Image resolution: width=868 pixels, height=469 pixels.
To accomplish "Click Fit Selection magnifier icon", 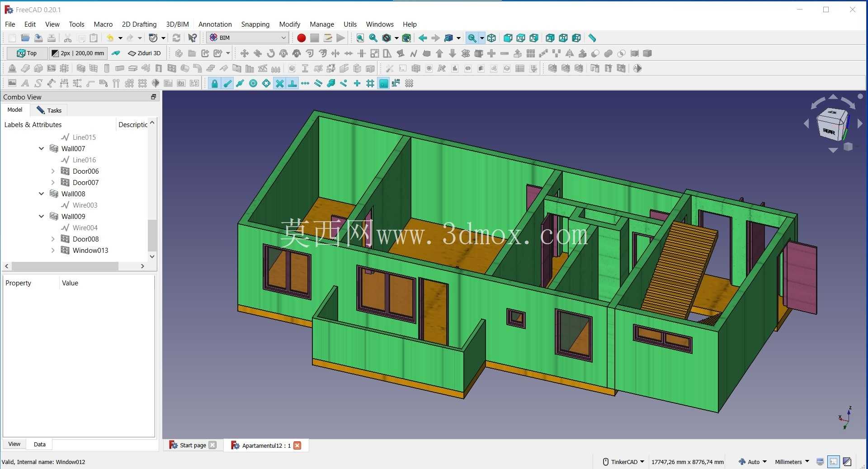I will pos(373,38).
